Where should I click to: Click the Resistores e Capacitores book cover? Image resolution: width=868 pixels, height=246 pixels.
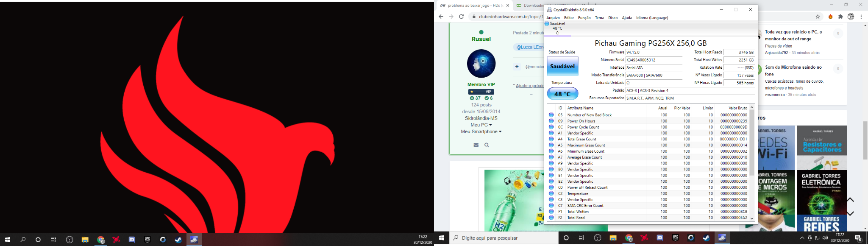pyautogui.click(x=822, y=148)
